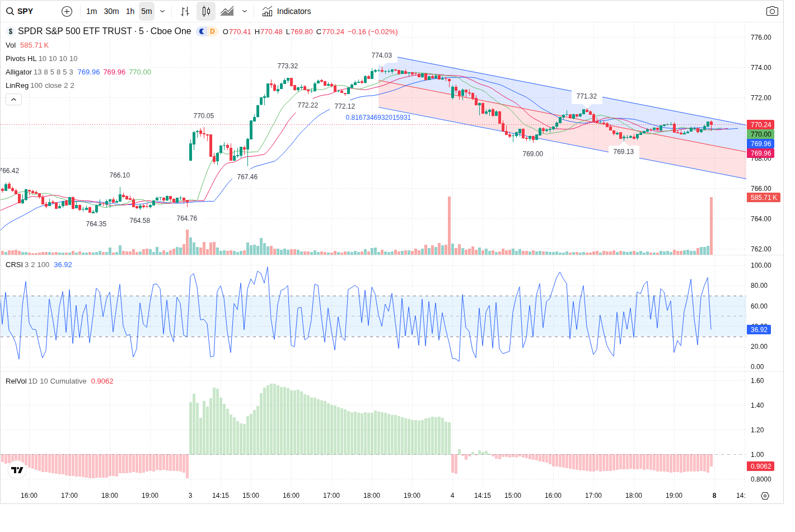Click the 764.35 pivot low label
Image resolution: width=795 pixels, height=532 pixels.
point(96,224)
